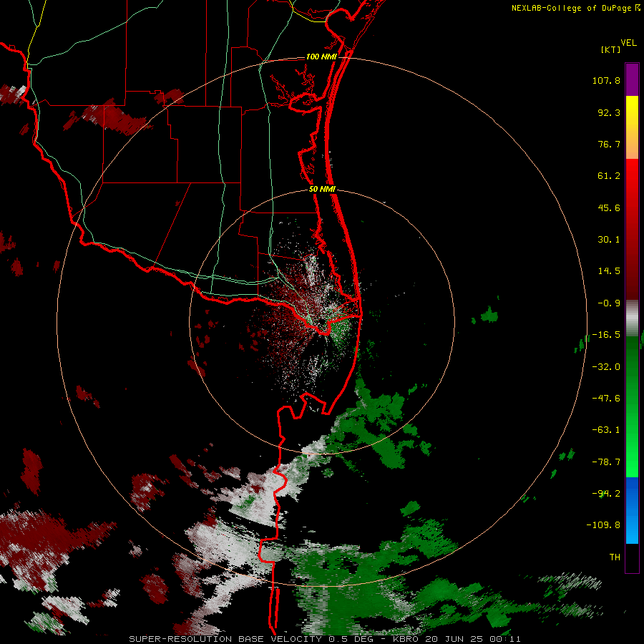The image size is (644, 644).
Task: Click the NEXLAB-College of DuPage label
Action: (x=571, y=8)
